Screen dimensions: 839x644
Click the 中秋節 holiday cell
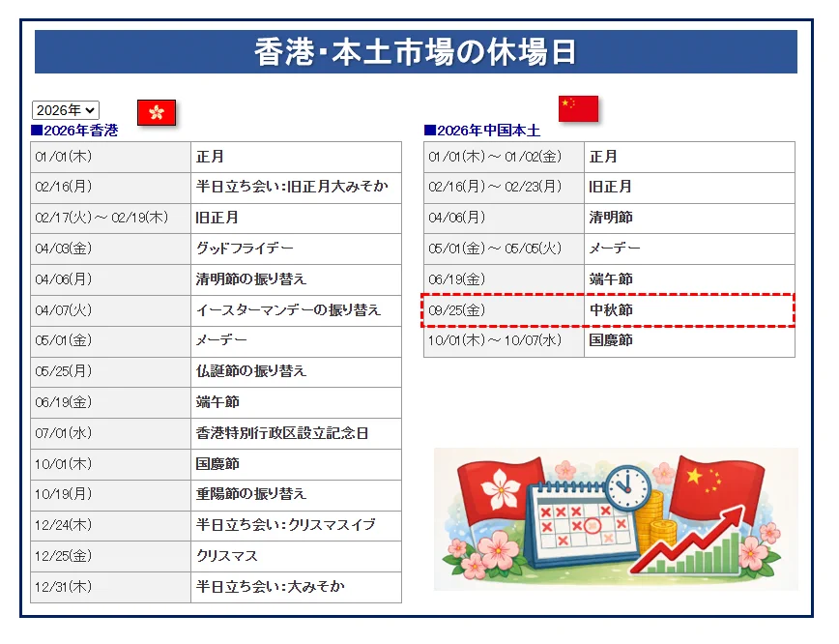(690, 310)
